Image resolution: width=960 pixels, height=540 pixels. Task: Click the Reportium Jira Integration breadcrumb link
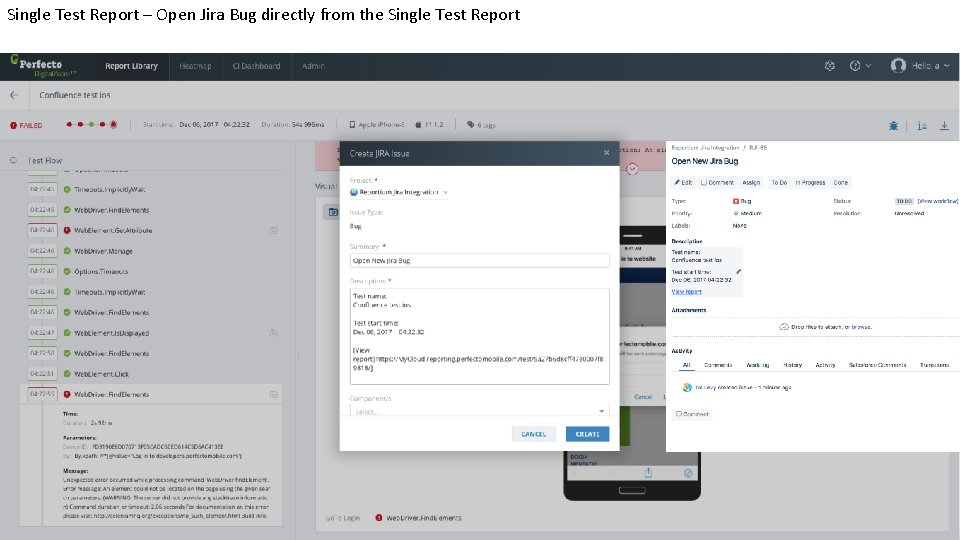[x=705, y=148]
